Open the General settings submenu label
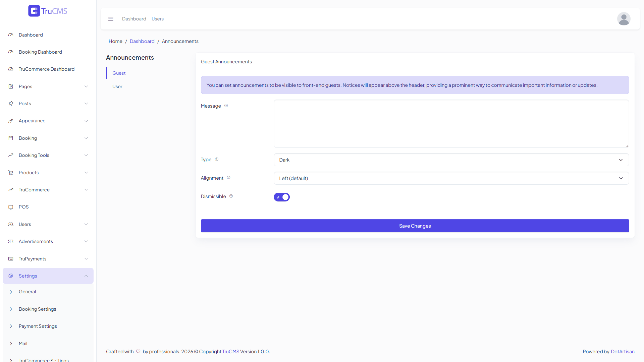Screen dimensions: 644x362 point(27,292)
